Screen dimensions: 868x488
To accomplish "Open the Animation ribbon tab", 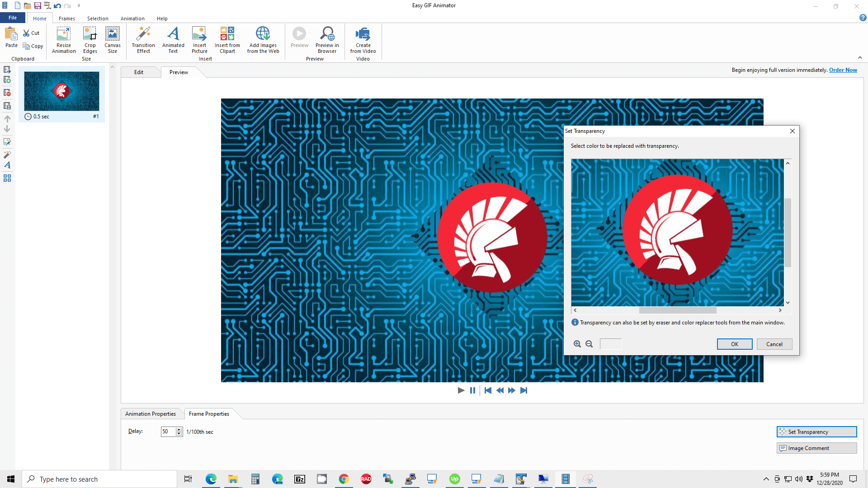I will pos(132,19).
